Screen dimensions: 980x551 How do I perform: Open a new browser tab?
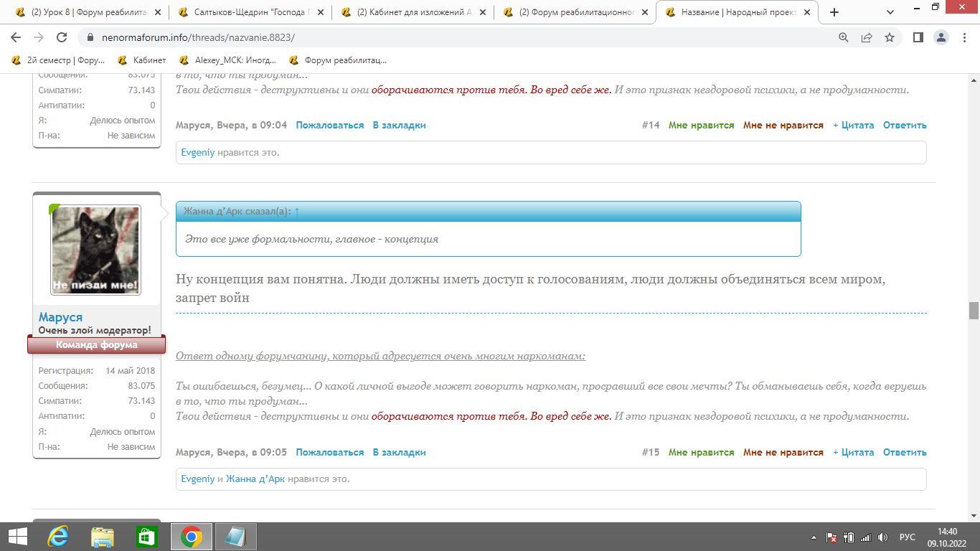pos(834,12)
